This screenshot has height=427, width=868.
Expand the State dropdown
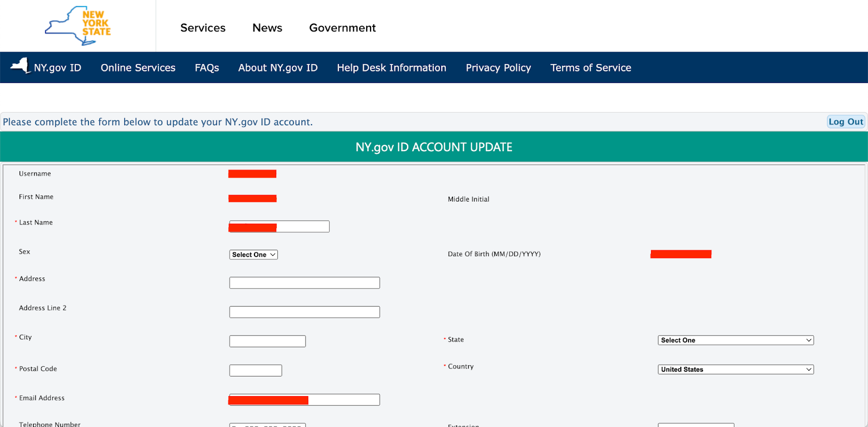click(x=736, y=340)
